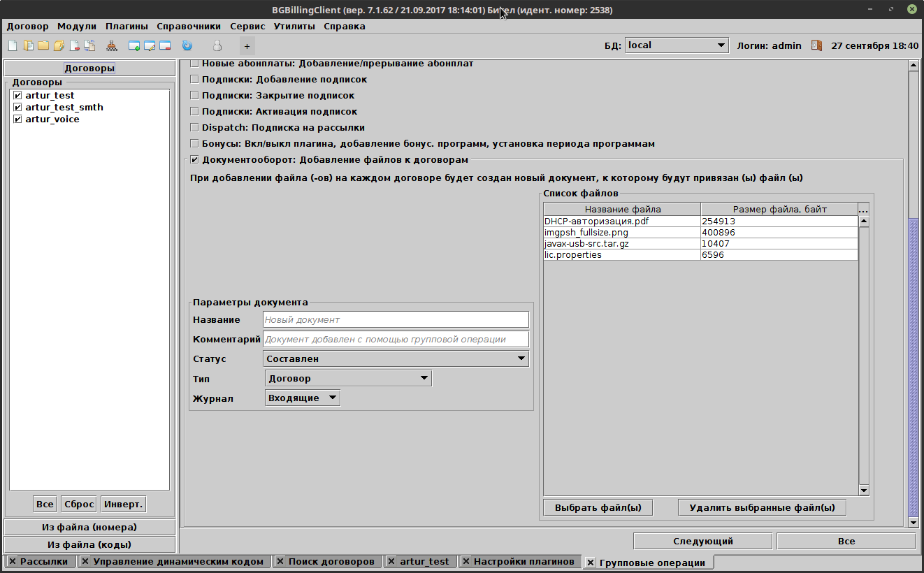Click the Следующий button
Viewport: 924px width, 573px height.
point(702,541)
